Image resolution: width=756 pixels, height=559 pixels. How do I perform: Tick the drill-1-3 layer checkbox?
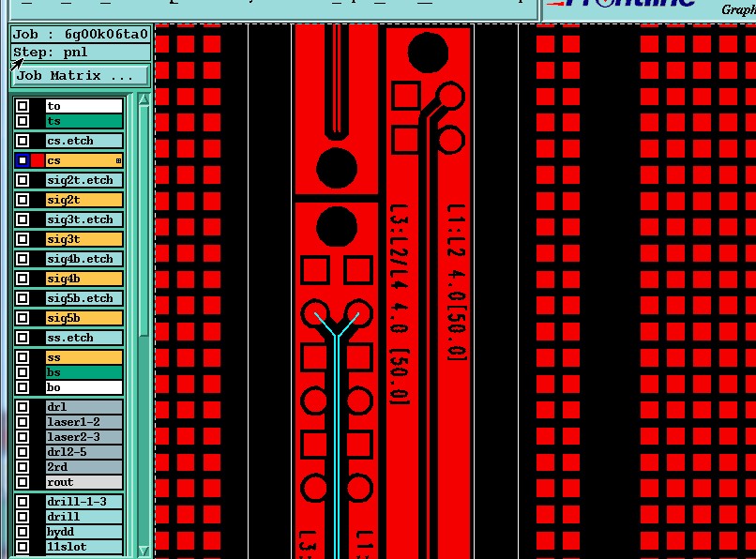point(23,502)
